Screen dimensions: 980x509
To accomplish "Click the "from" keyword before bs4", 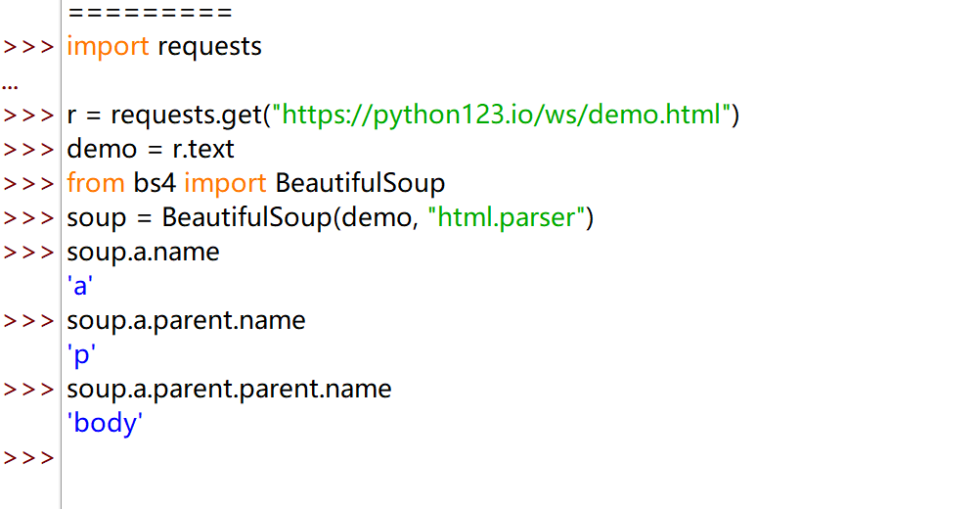I will pyautogui.click(x=96, y=183).
